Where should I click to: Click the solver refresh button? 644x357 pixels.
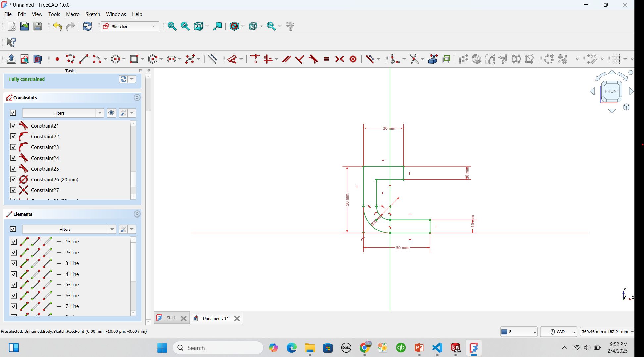coord(123,79)
